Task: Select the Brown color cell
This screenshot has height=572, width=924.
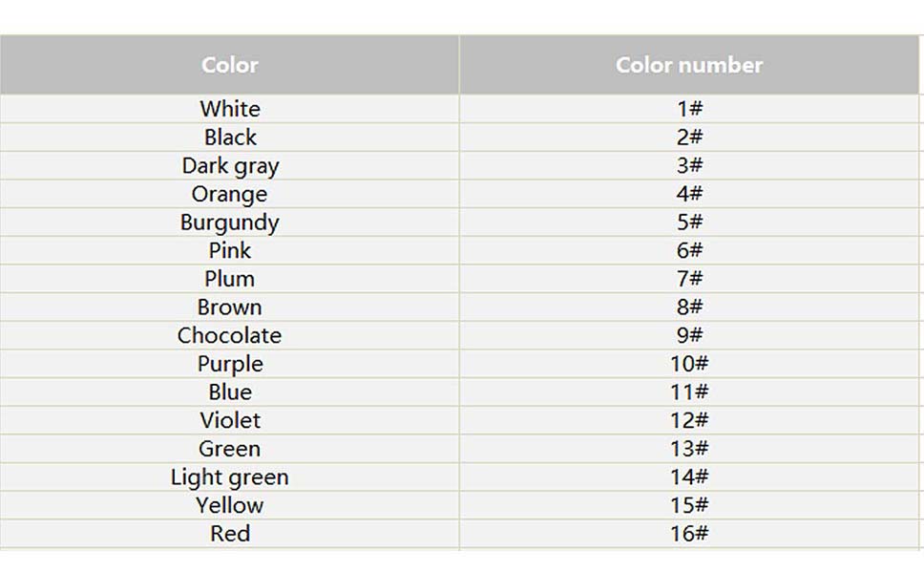Action: click(x=230, y=307)
